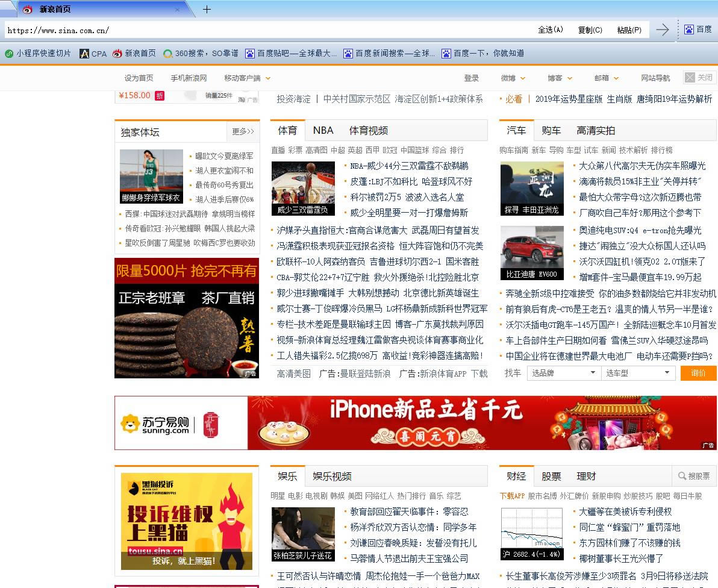Image resolution: width=718 pixels, height=588 pixels.
Task: Open headline 大众第八代高尔夫无伪实车照曝光
Action: tap(642, 166)
